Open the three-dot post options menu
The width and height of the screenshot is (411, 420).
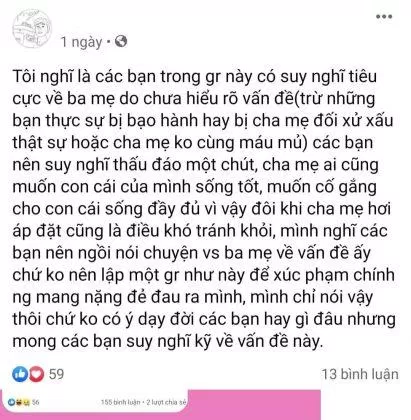pyautogui.click(x=384, y=16)
